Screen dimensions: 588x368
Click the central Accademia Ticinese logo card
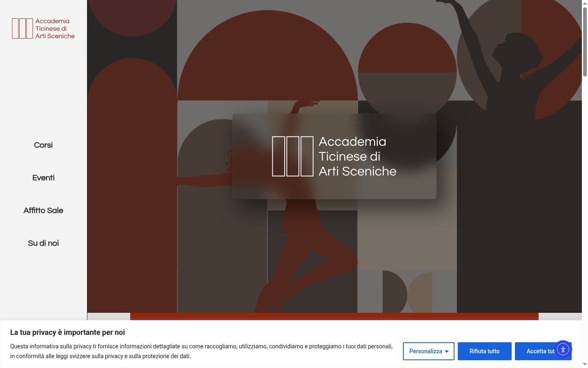click(334, 156)
